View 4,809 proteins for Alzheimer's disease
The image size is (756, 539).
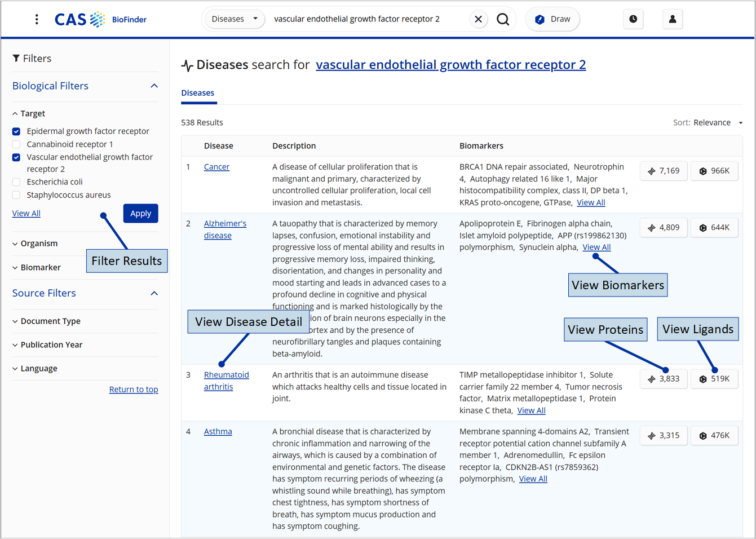(664, 228)
